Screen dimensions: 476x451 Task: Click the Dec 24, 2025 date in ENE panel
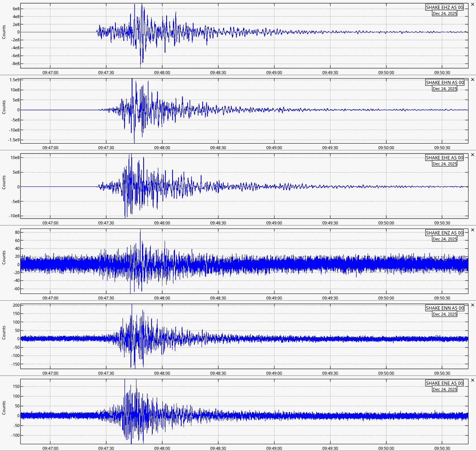(445, 390)
